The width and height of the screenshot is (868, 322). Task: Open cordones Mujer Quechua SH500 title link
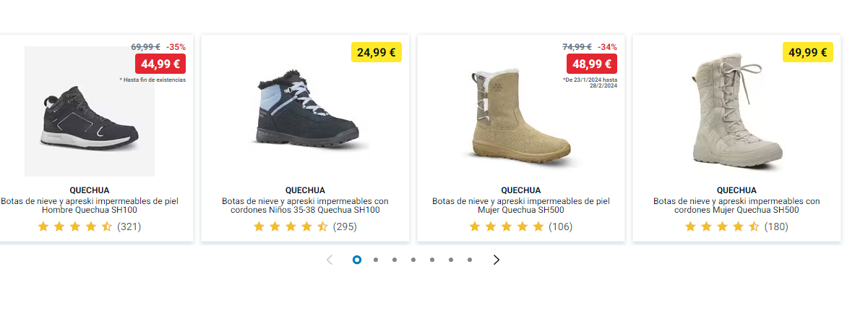[736, 206]
